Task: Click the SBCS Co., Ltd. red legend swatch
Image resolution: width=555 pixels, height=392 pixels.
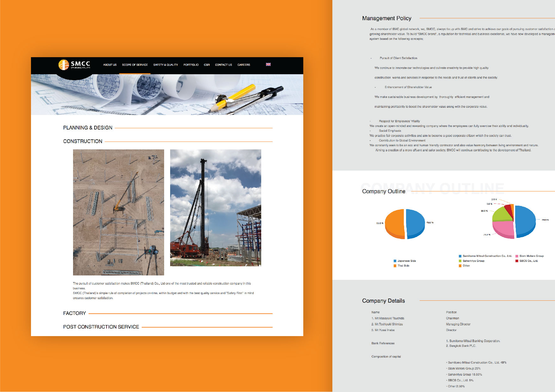Action: pos(517,261)
